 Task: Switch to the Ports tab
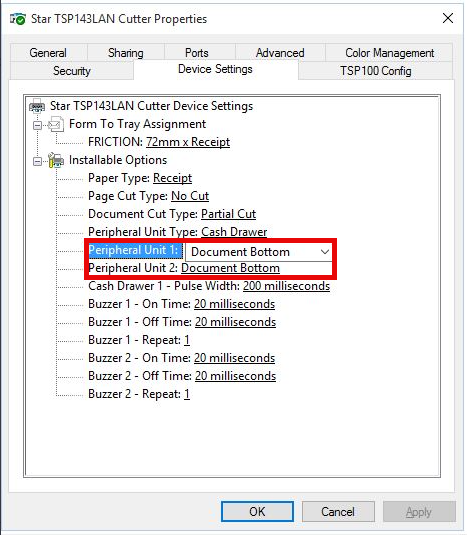196,53
